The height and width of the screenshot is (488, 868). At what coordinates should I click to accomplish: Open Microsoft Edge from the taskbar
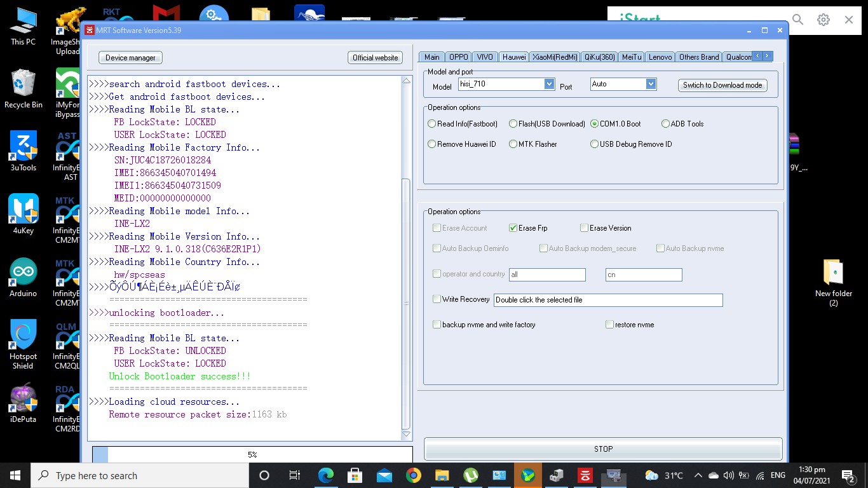pyautogui.click(x=326, y=475)
